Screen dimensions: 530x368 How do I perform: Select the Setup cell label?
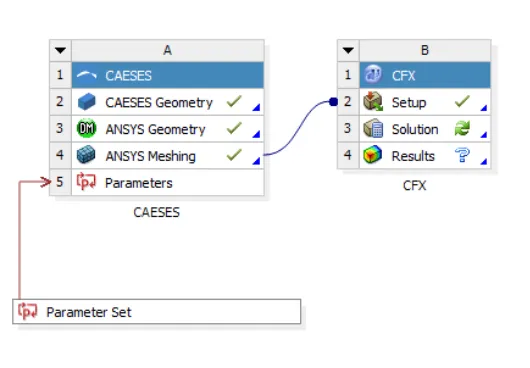(x=409, y=102)
